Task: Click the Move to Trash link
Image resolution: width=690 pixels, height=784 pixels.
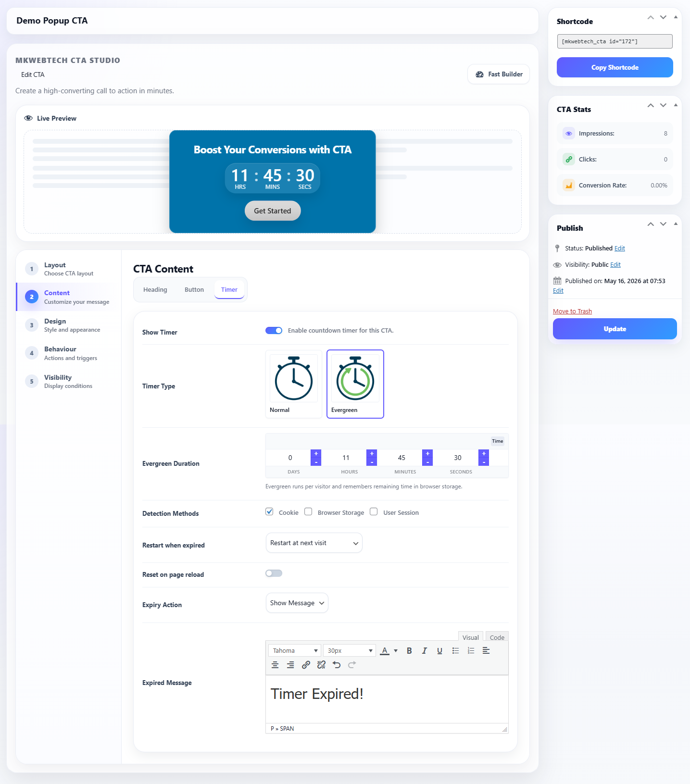Action: point(572,311)
